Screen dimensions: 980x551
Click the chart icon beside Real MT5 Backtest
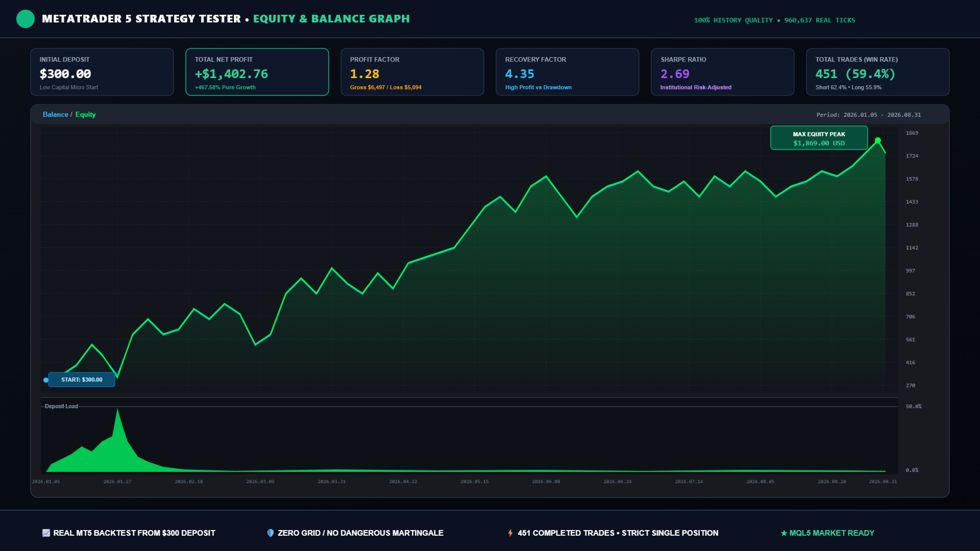coord(46,533)
